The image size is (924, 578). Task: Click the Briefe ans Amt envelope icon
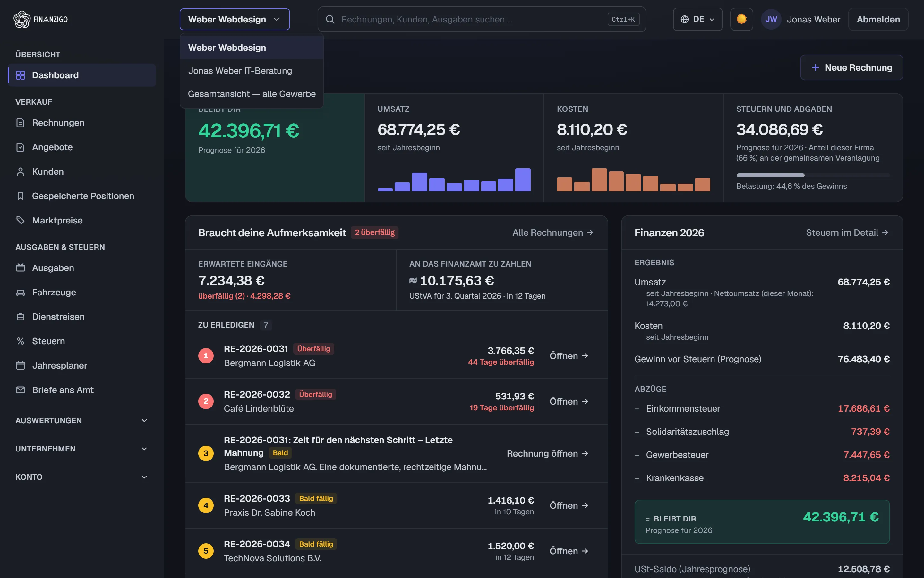(x=21, y=390)
